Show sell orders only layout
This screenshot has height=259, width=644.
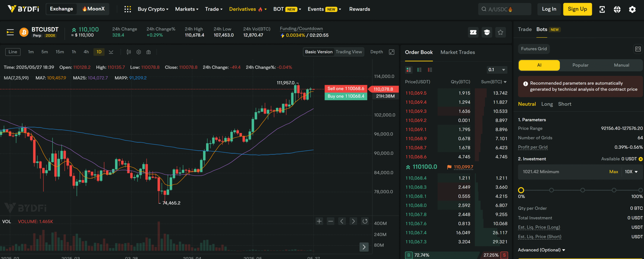[430, 70]
